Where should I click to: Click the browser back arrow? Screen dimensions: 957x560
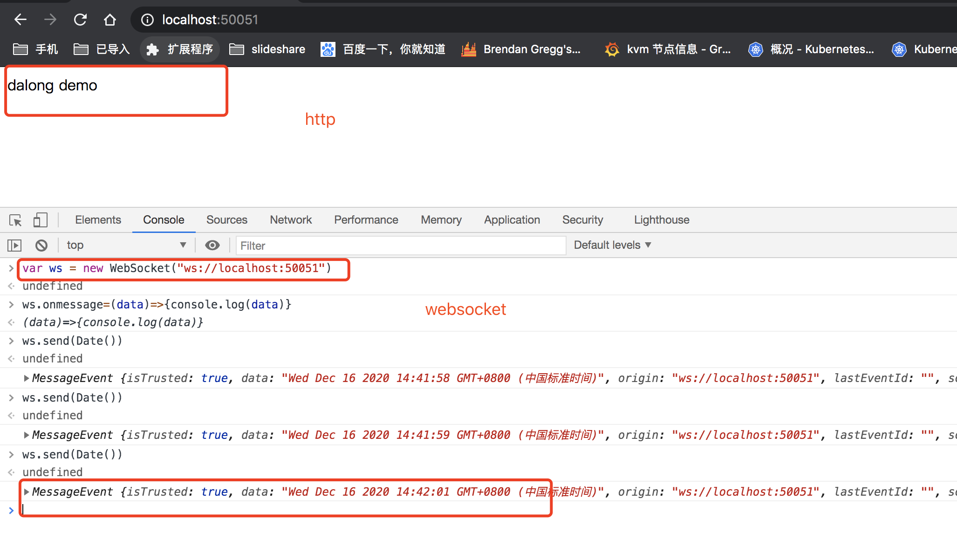21,20
